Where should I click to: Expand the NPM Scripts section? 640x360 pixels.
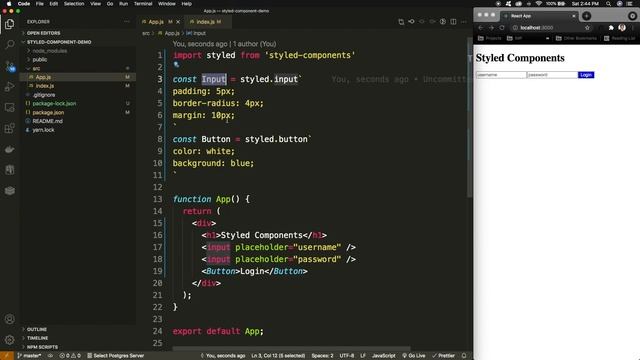42,347
